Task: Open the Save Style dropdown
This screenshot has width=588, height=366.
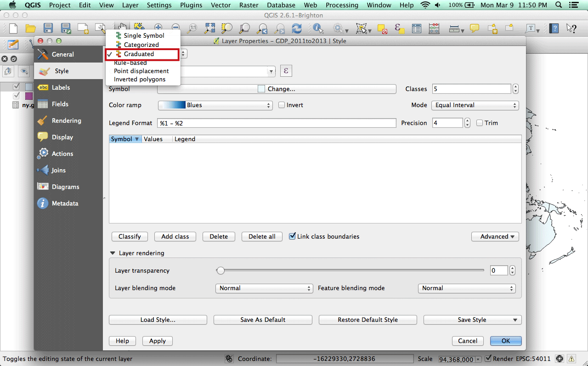Action: (x=472, y=320)
